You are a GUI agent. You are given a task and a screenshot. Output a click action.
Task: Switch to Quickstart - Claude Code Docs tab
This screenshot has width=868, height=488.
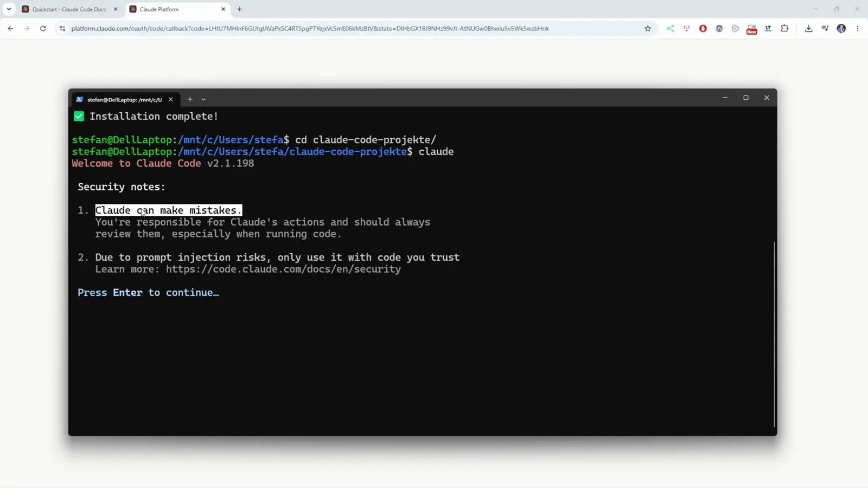(69, 9)
